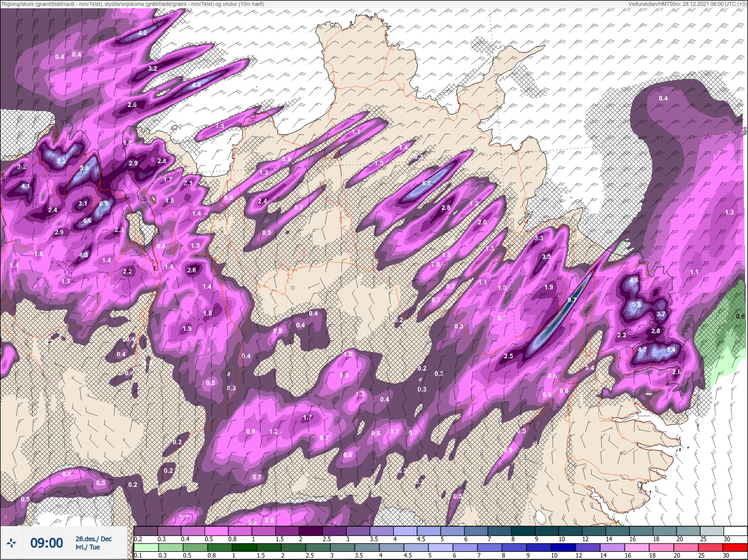Click the 9.7 precipitation value on the map
The height and width of the screenshot is (560, 748).
tap(572, 300)
